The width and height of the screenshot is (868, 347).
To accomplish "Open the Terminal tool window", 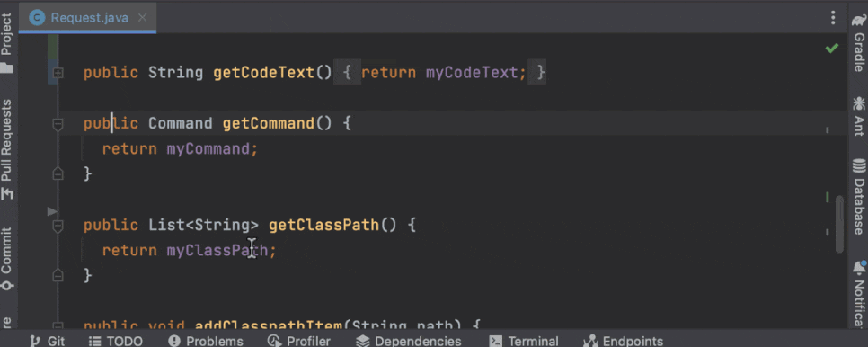I will (524, 341).
